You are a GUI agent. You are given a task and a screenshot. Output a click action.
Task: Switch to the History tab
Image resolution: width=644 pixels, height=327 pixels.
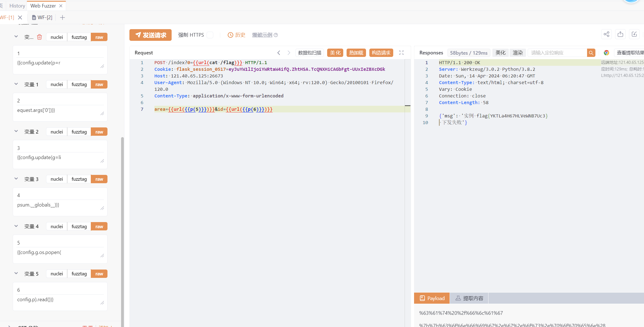coord(17,6)
